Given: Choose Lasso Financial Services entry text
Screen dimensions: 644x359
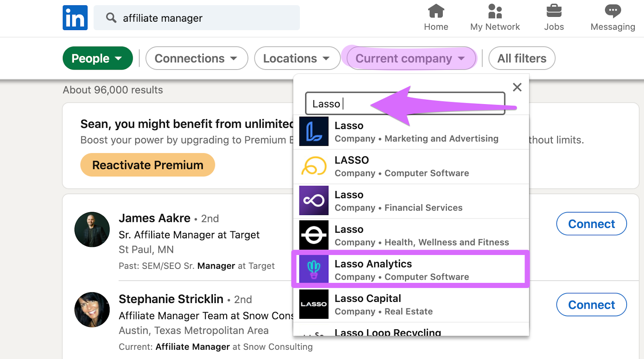Looking at the screenshot, I should pos(398,201).
